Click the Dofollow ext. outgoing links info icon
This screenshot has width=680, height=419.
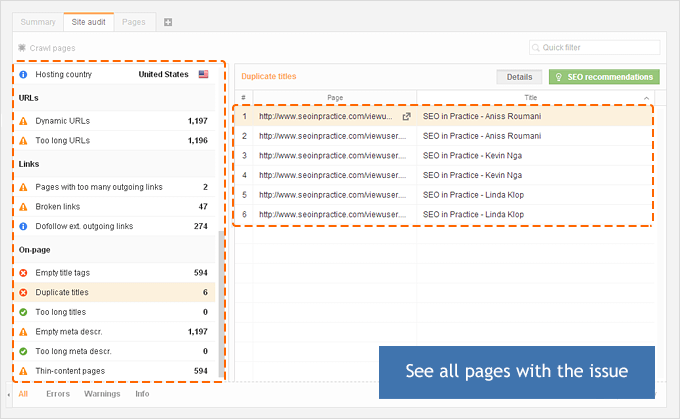point(23,226)
